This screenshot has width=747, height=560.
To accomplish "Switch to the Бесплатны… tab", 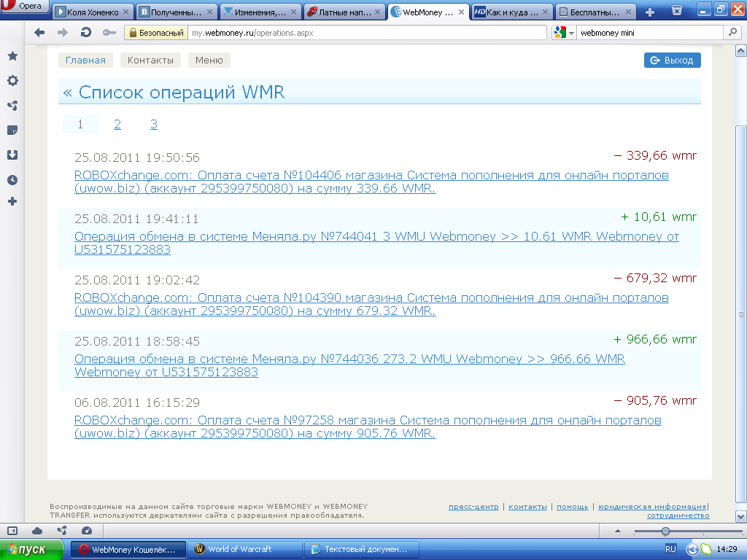I will point(596,12).
